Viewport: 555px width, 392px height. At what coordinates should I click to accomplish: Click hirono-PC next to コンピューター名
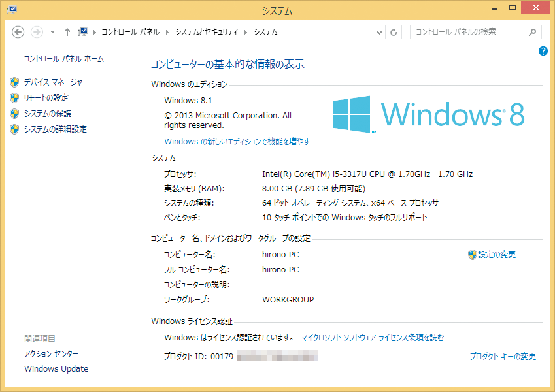point(280,255)
